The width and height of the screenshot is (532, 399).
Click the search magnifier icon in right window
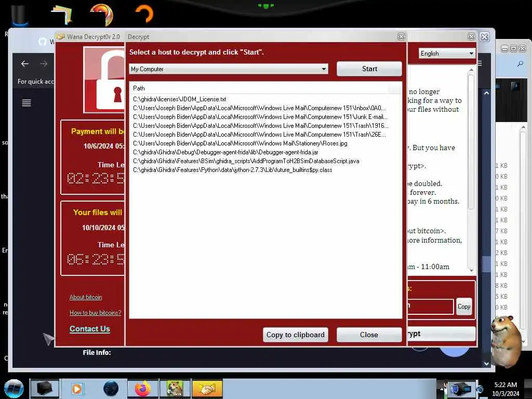click(x=520, y=63)
